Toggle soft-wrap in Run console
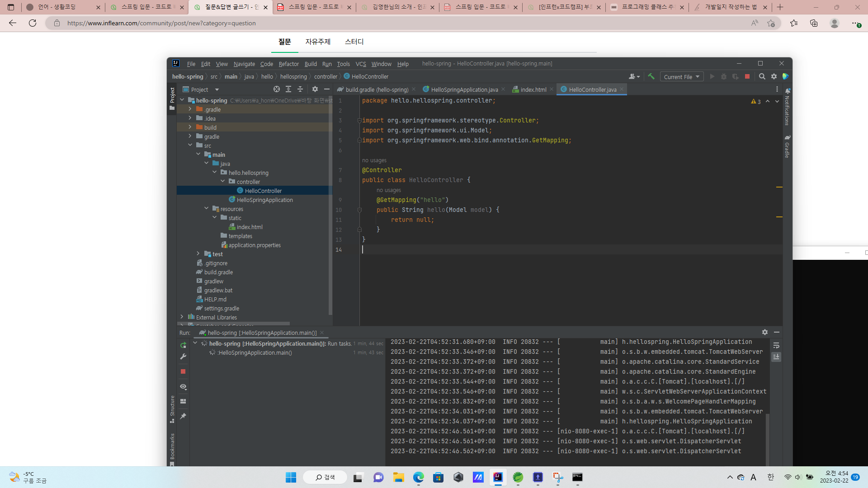 point(776,346)
